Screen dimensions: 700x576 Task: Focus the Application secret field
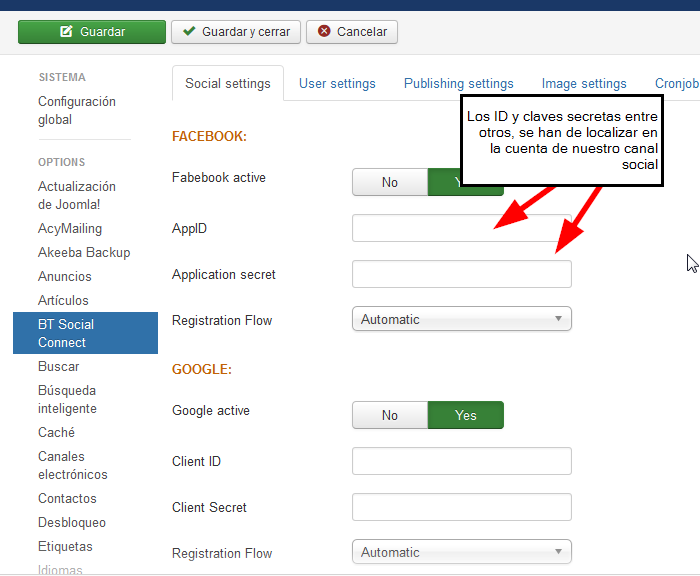click(462, 274)
